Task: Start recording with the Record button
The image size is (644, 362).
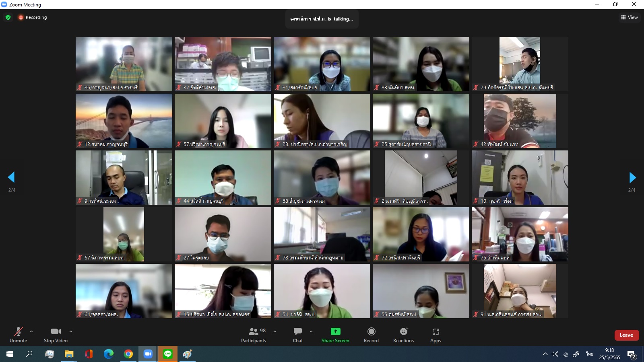Action: click(x=371, y=335)
